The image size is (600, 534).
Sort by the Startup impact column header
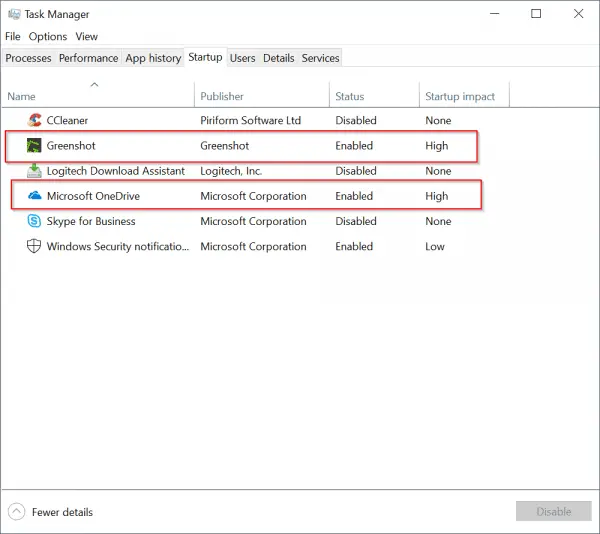click(460, 96)
